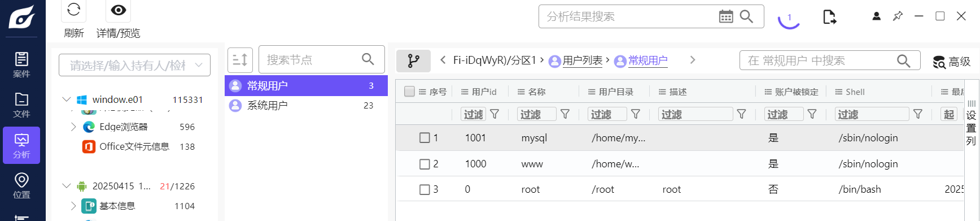Click the 用户列表 breadcrumb link
This screenshot has height=221, width=980.
tap(582, 60)
